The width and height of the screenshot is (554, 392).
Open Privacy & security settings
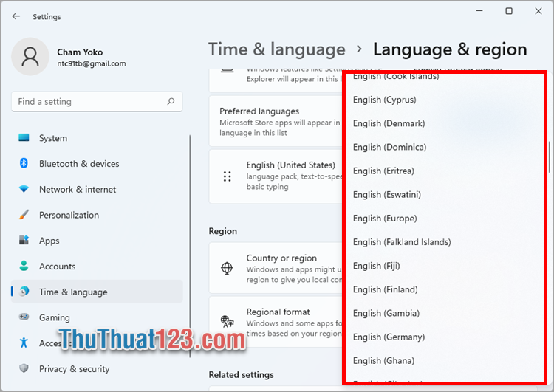click(74, 369)
